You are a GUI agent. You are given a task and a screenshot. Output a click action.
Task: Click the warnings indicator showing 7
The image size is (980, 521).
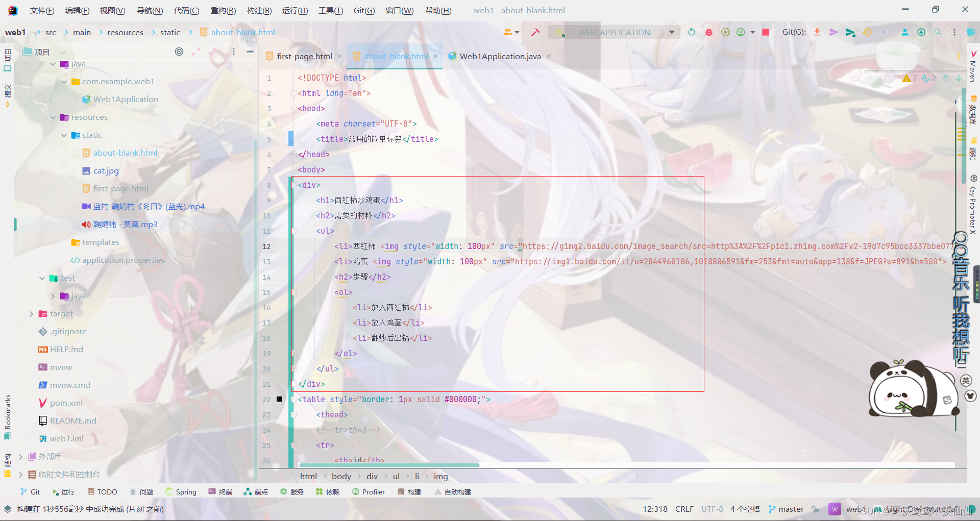910,78
